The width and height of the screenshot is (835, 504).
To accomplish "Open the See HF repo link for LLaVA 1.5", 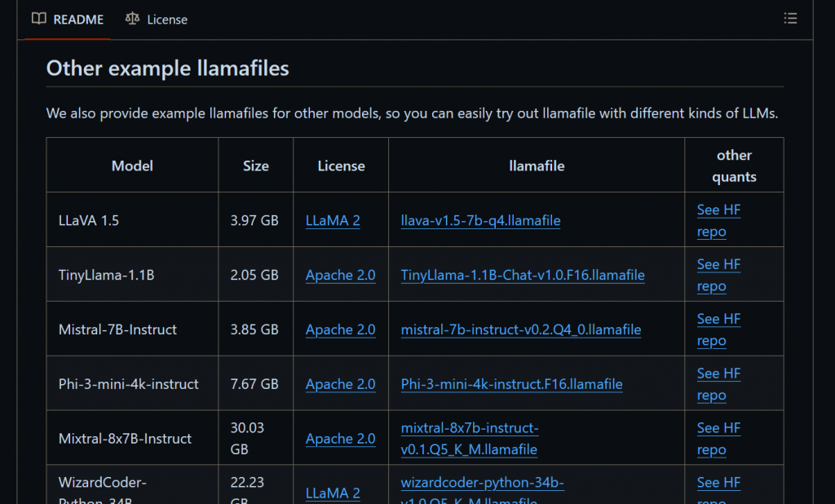I will click(x=718, y=220).
